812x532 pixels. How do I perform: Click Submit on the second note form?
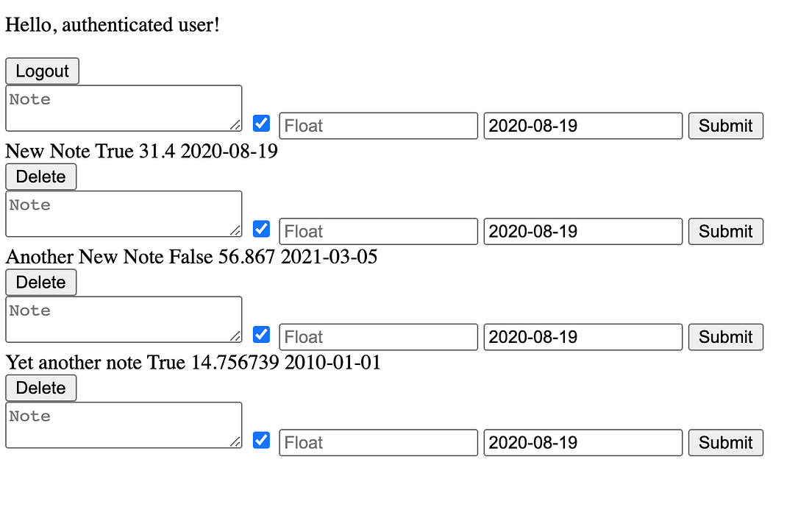(725, 231)
